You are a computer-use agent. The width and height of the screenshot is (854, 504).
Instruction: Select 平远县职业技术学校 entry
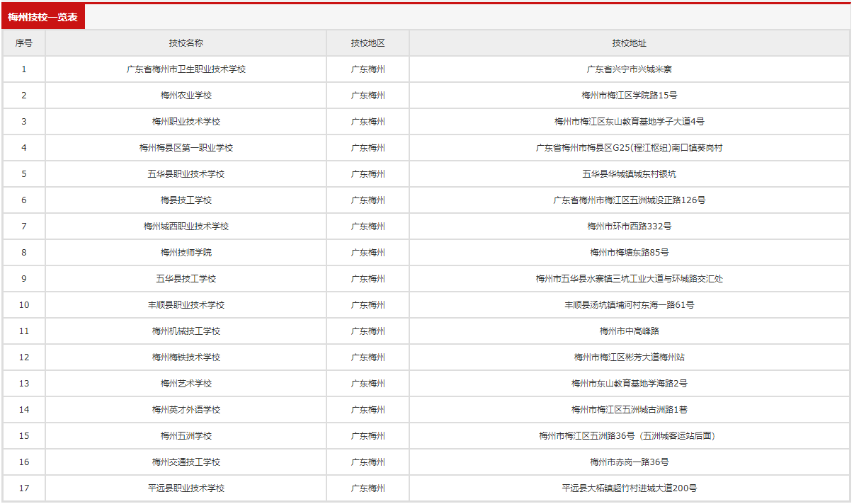click(x=186, y=488)
